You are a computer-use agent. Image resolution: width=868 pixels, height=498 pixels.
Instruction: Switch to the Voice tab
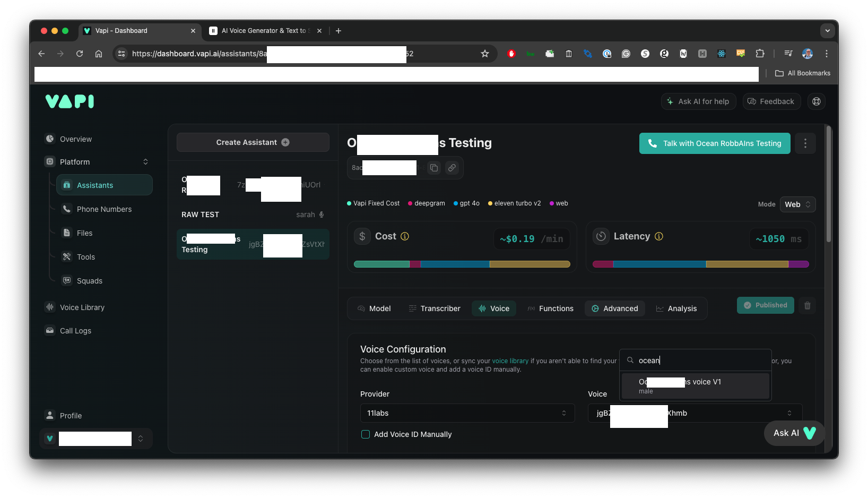494,308
